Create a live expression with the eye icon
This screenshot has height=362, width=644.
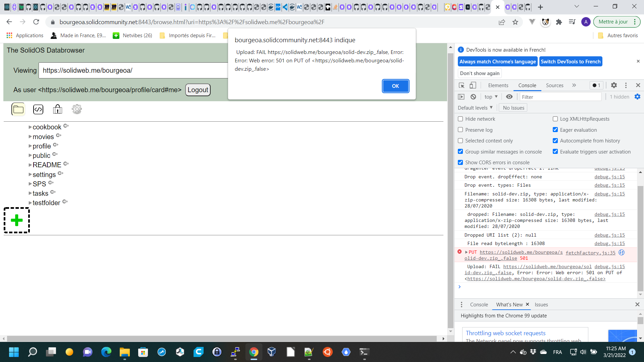pyautogui.click(x=509, y=97)
